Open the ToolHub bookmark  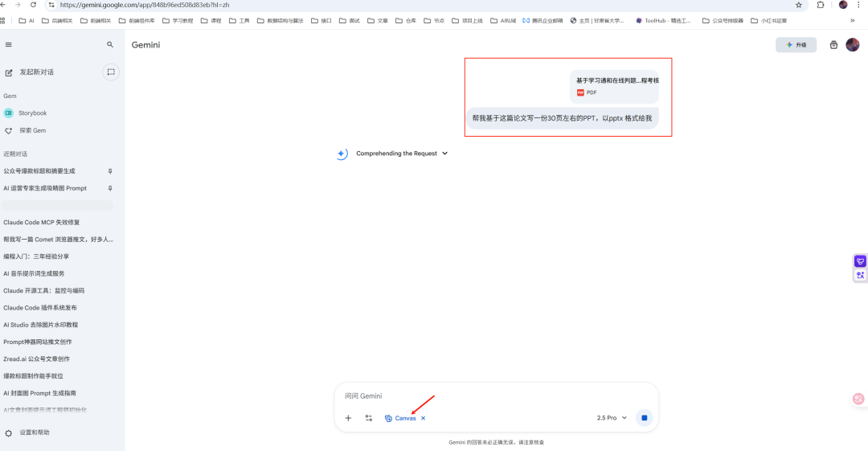(x=663, y=21)
